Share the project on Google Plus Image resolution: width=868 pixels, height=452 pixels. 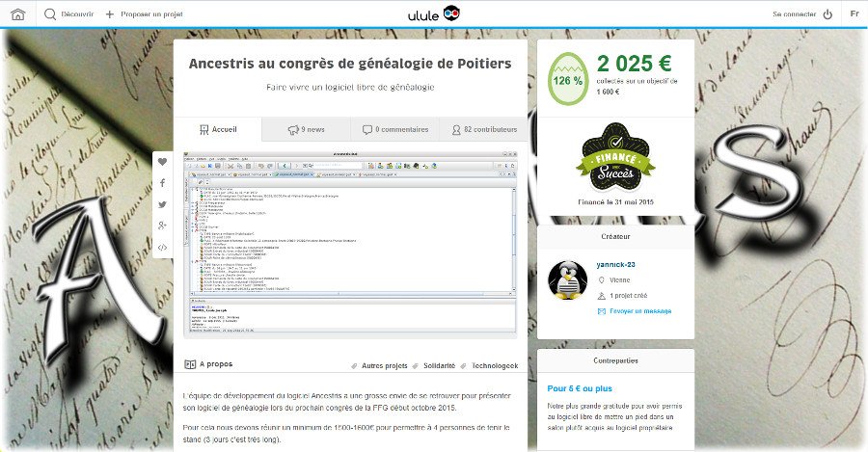tap(162, 226)
